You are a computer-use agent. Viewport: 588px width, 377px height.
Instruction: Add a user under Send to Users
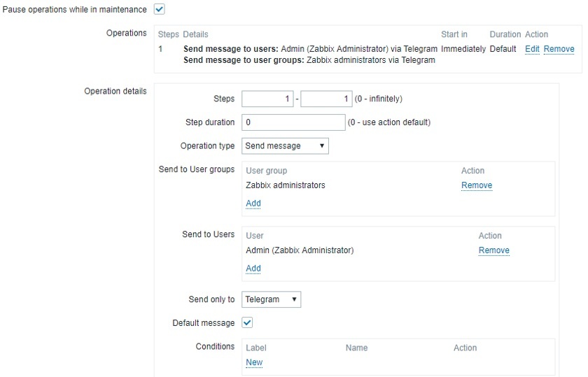[x=253, y=269]
